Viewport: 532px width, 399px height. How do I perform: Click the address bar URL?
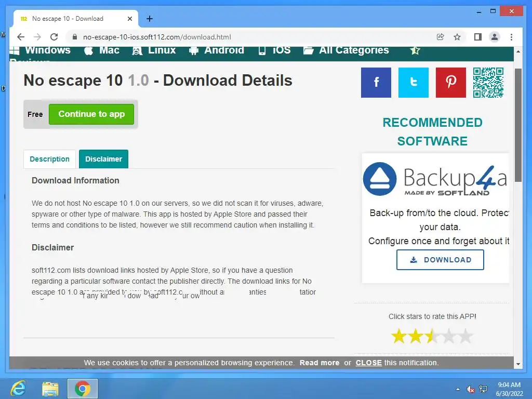click(157, 37)
